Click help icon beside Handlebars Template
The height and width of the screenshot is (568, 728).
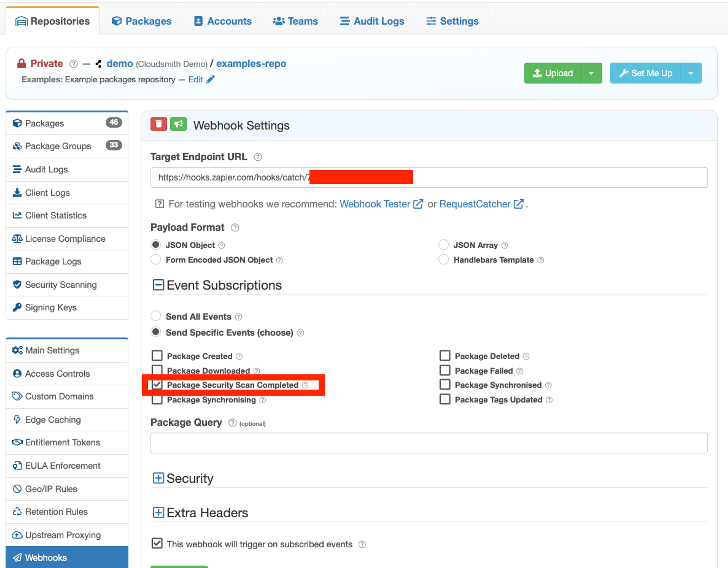point(541,260)
